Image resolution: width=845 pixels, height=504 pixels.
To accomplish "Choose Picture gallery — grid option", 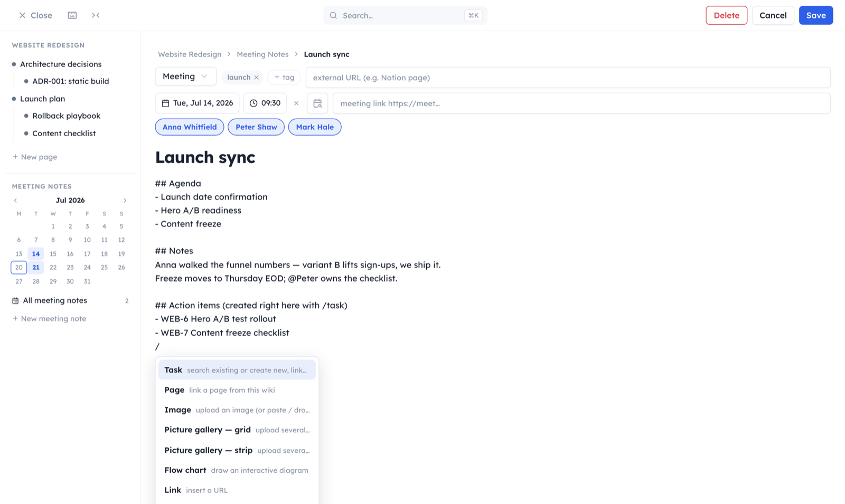I will click(x=237, y=430).
